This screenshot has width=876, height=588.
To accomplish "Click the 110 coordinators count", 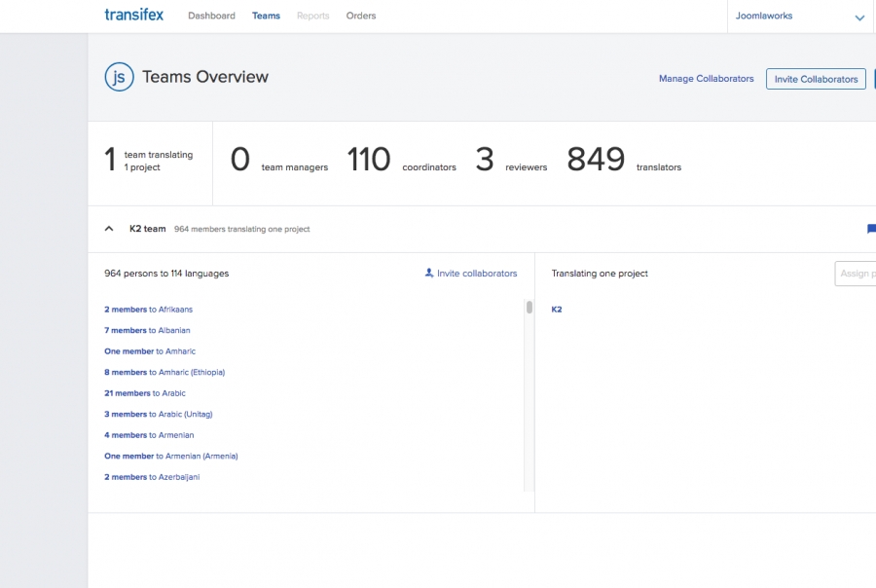I will [x=401, y=160].
